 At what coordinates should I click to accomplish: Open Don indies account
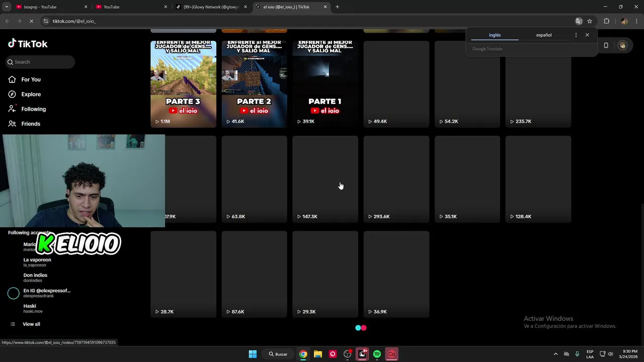point(35,278)
